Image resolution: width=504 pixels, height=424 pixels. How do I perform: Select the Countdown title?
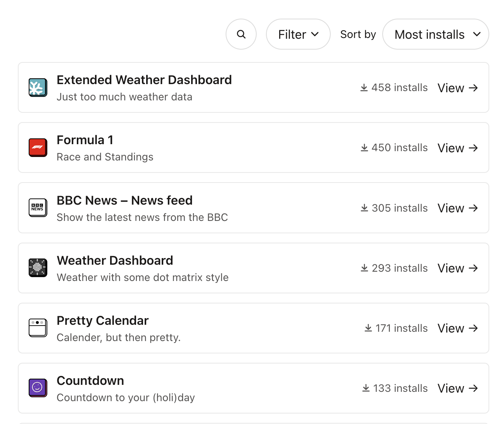click(90, 381)
